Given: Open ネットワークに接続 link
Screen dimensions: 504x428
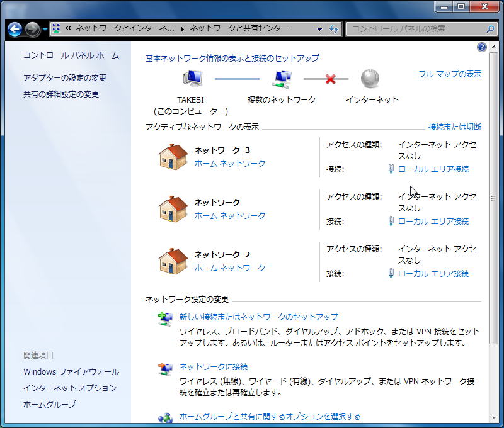Looking at the screenshot, I should (x=214, y=367).
